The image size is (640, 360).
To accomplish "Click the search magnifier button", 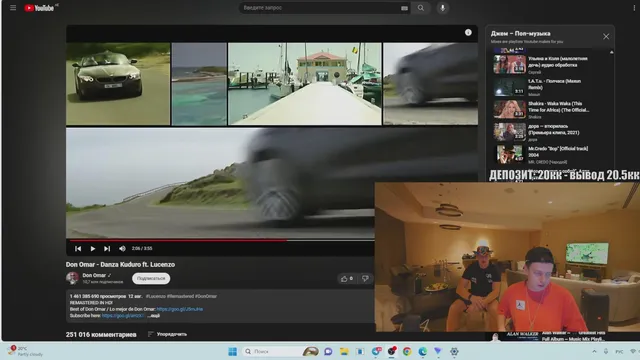I will click(420, 8).
